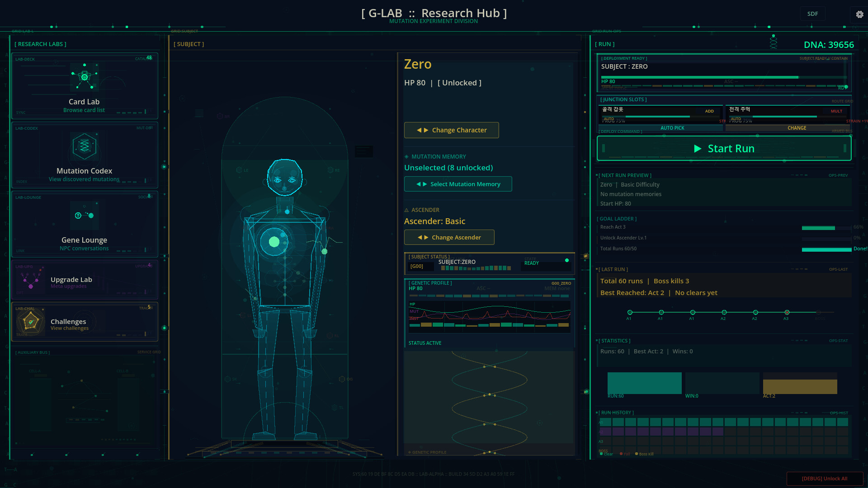Click the green READY indicator dot in Subject Status
Screen dimensions: 868x488
tap(567, 260)
